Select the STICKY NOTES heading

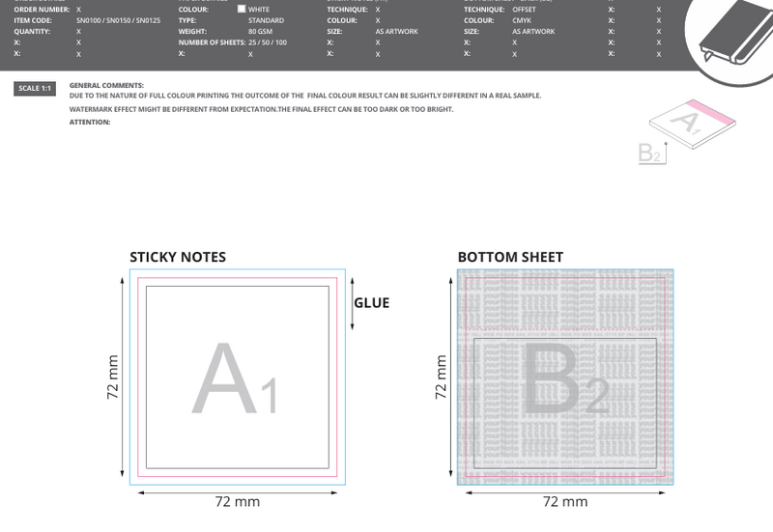pyautogui.click(x=178, y=257)
